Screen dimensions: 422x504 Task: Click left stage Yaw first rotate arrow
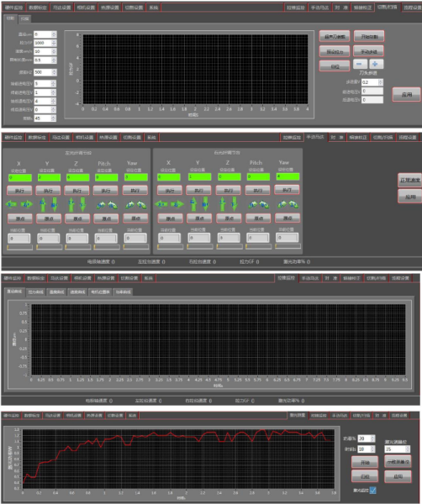pyautogui.click(x=130, y=204)
